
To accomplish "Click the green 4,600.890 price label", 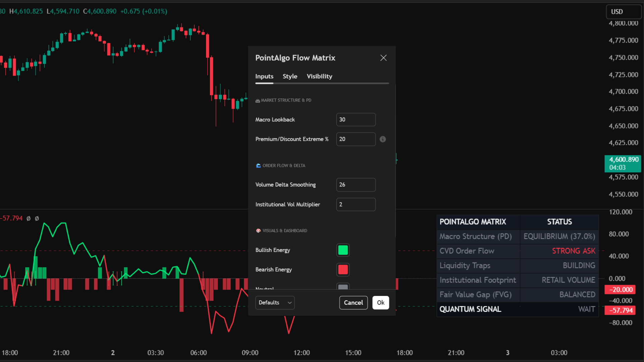I will [623, 164].
